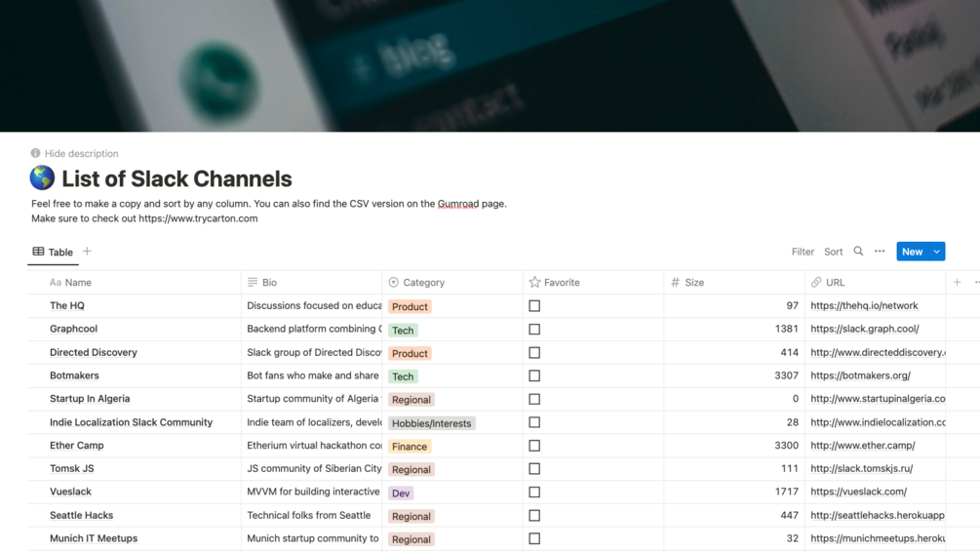Open the http://slack.tomskjs.ru/ URL
The height and width of the screenshot is (552, 980).
tap(862, 469)
